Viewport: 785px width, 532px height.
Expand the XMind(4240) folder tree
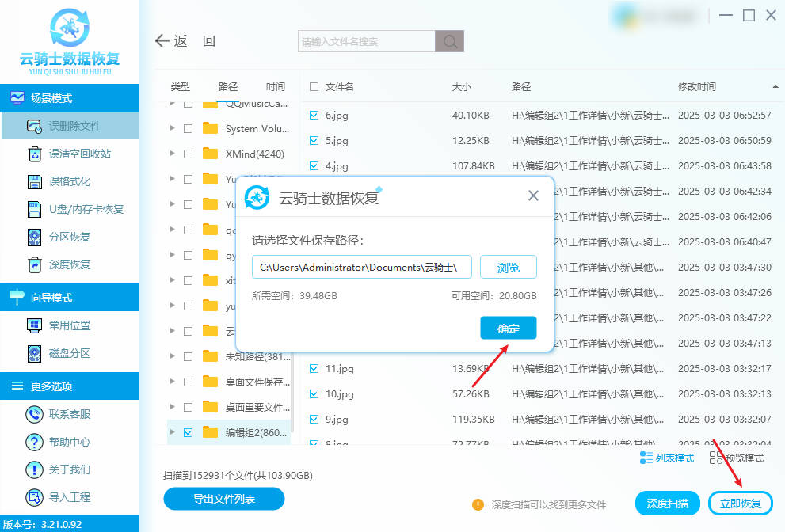(173, 154)
